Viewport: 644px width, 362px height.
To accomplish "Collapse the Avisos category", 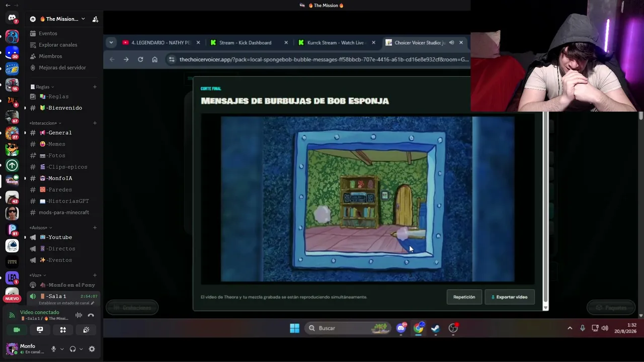I will (40, 228).
